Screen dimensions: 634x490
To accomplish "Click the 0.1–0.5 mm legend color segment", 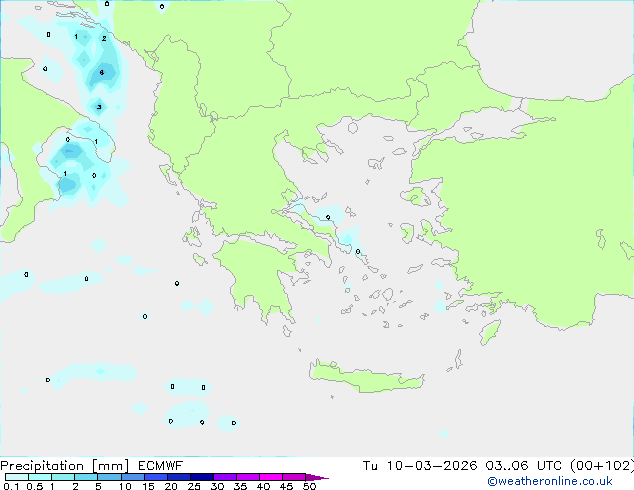I will click(x=17, y=477).
